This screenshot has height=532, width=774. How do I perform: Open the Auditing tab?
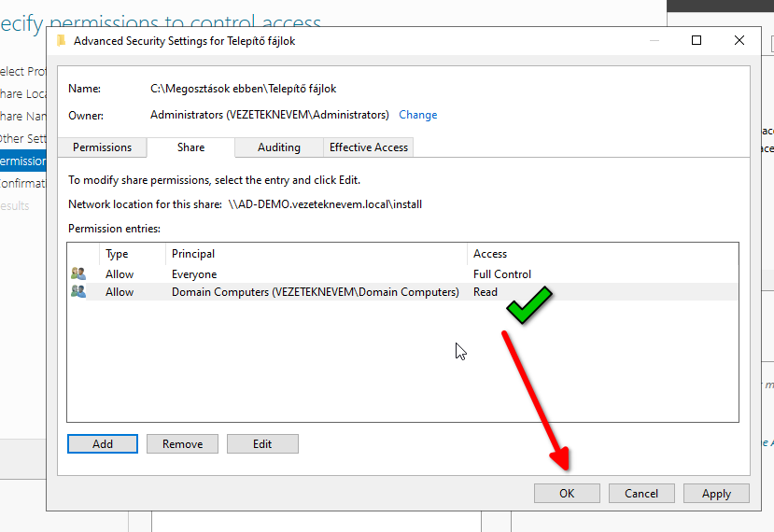click(x=278, y=147)
